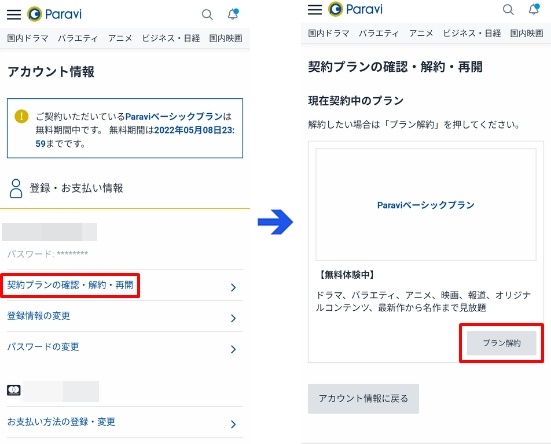Expand the パスワードの変更 chevron arrow
Screen dimensions: 551x444
(233, 349)
